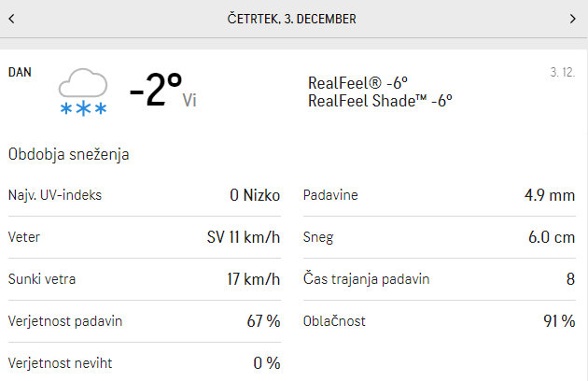Image resolution: width=588 pixels, height=381 pixels.
Task: Select the Najv. UV-indeks row
Action: pyautogui.click(x=145, y=195)
